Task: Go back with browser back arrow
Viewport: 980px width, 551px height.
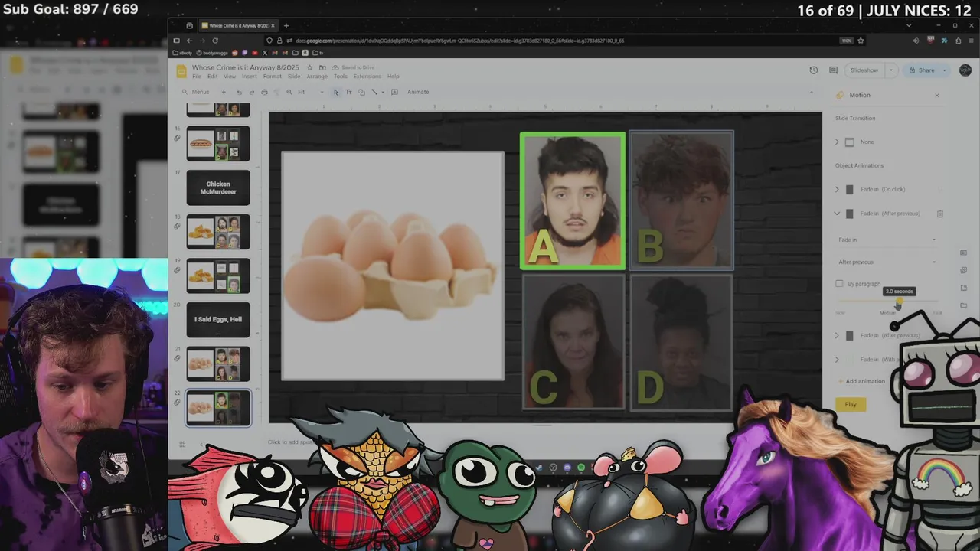Action: 189,41
